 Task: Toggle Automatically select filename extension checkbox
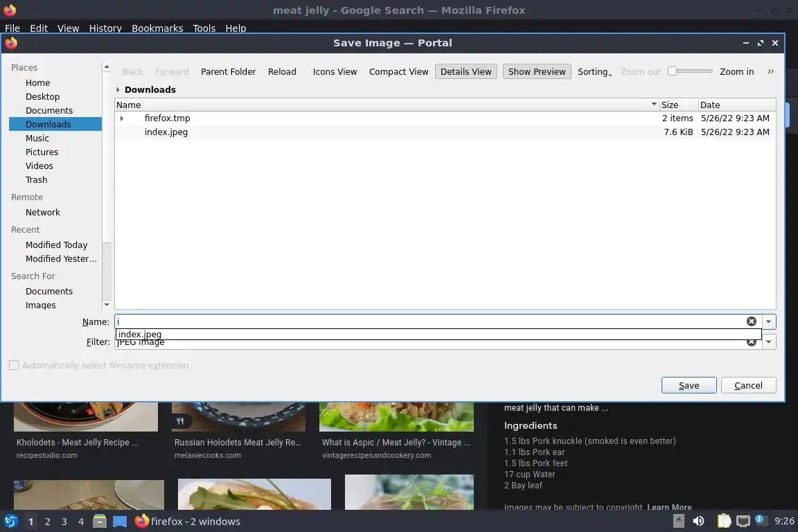(14, 365)
